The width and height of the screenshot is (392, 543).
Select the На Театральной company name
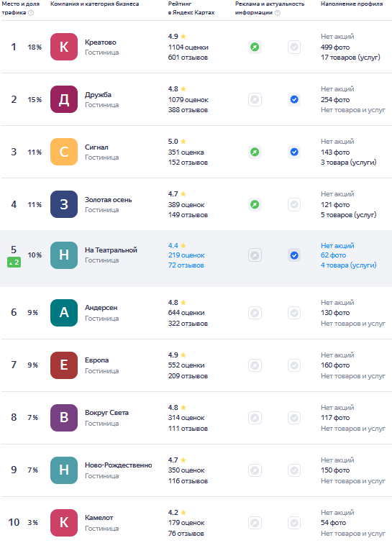(x=111, y=250)
